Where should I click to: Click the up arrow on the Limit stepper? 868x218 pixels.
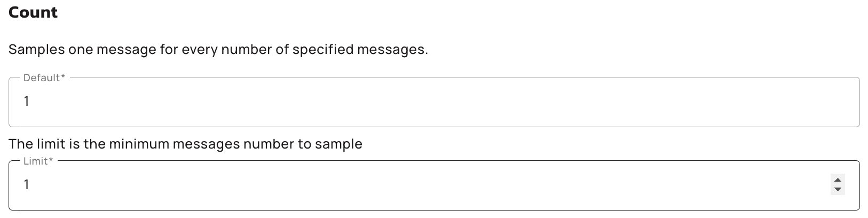pos(838,181)
